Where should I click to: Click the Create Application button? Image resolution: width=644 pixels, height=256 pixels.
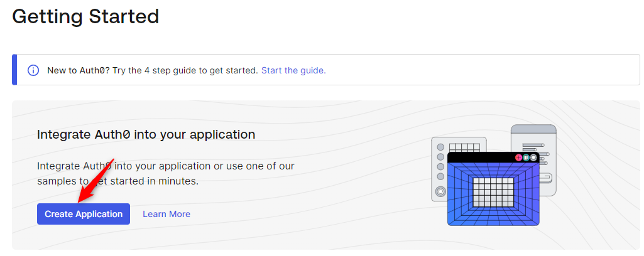coord(84,214)
